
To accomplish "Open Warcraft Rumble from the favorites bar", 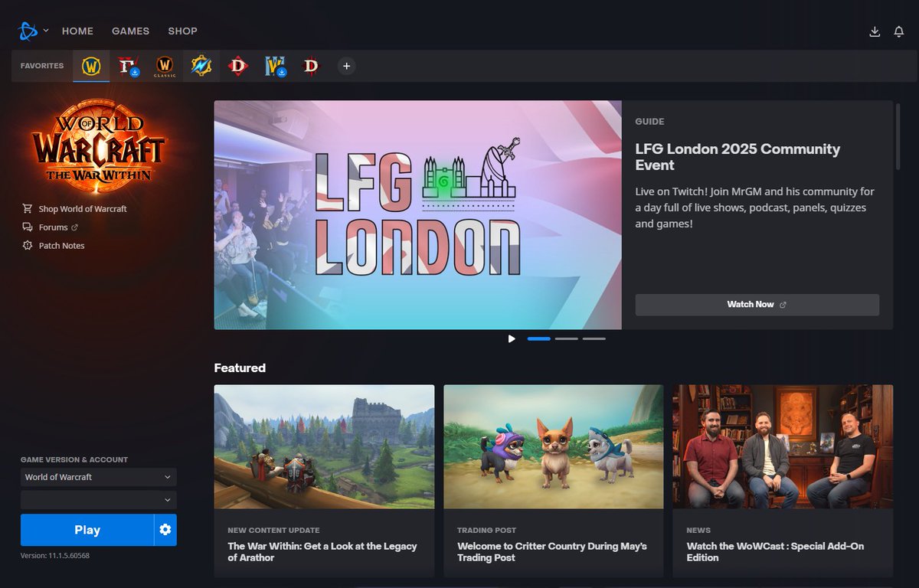I will click(201, 66).
